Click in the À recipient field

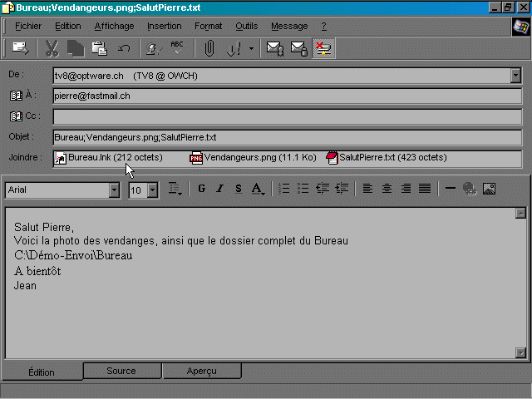click(x=288, y=96)
